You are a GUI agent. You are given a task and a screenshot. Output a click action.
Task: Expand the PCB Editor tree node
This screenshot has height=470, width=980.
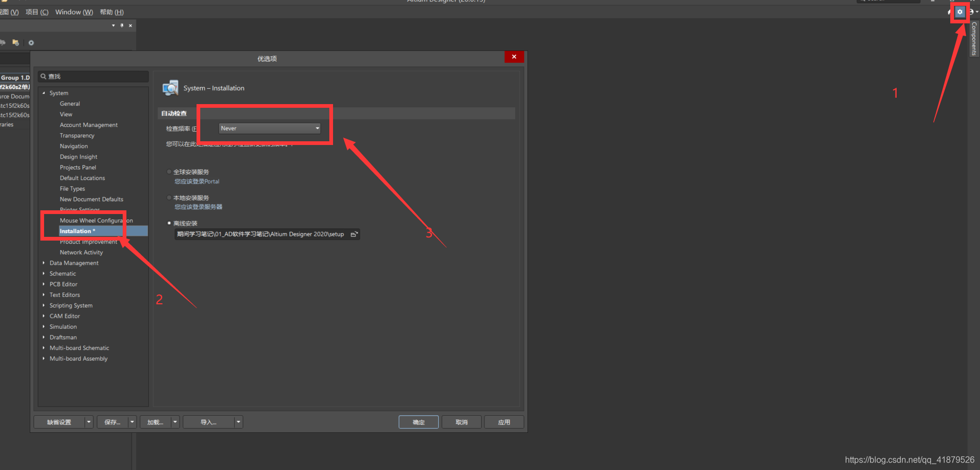coord(44,284)
